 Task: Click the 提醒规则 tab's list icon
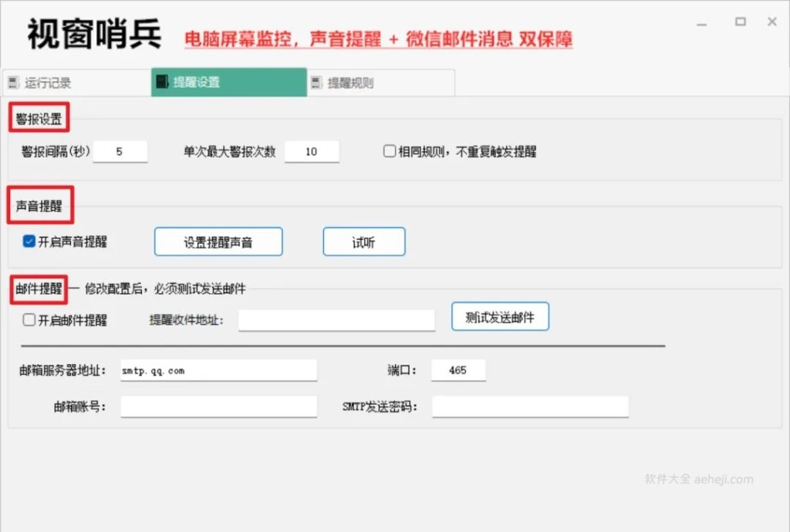pyautogui.click(x=316, y=81)
